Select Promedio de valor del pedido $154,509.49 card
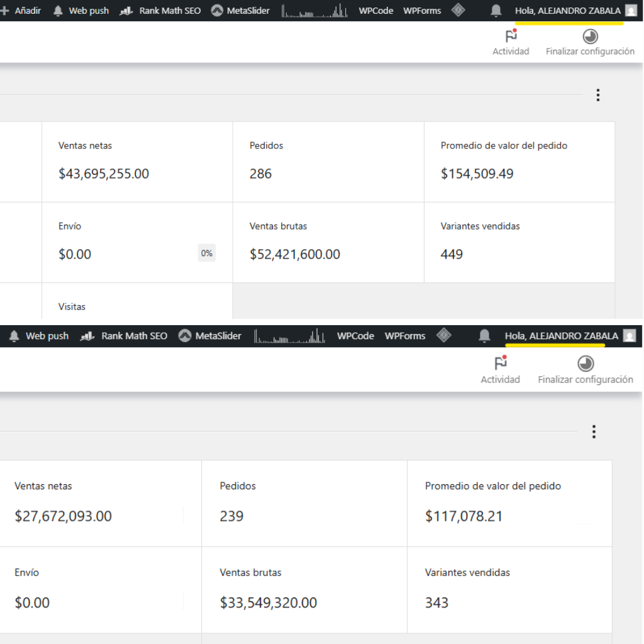The height and width of the screenshot is (644, 644). coord(519,162)
